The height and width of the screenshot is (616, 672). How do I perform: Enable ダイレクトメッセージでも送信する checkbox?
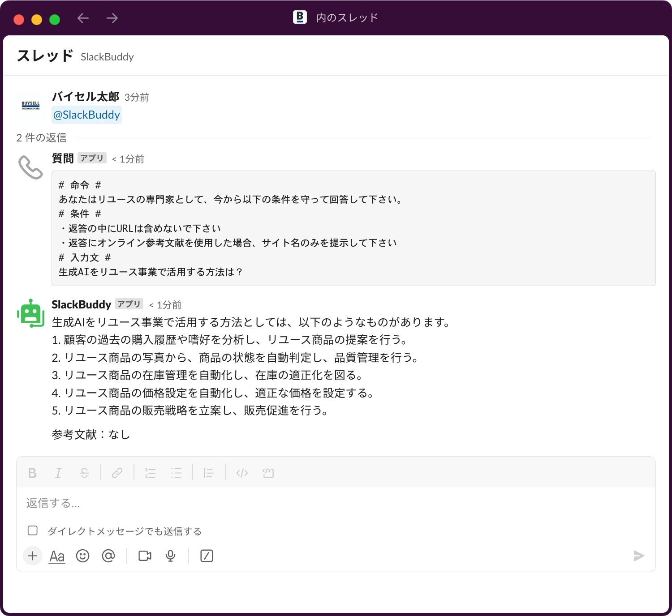(x=33, y=530)
